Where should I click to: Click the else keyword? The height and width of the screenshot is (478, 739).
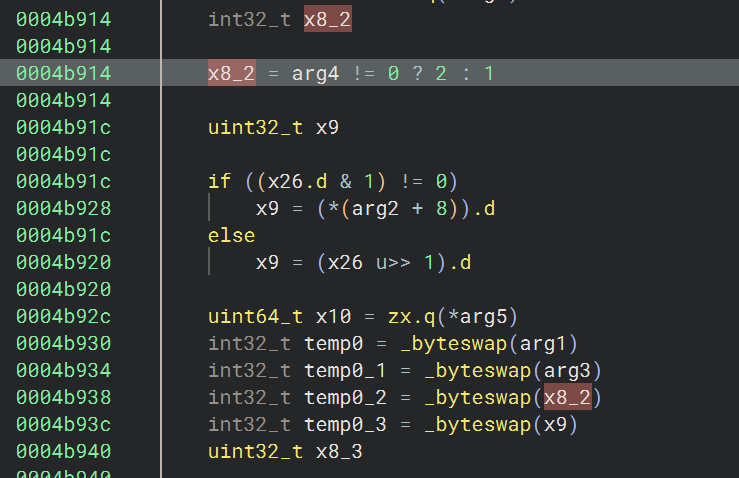[231, 235]
